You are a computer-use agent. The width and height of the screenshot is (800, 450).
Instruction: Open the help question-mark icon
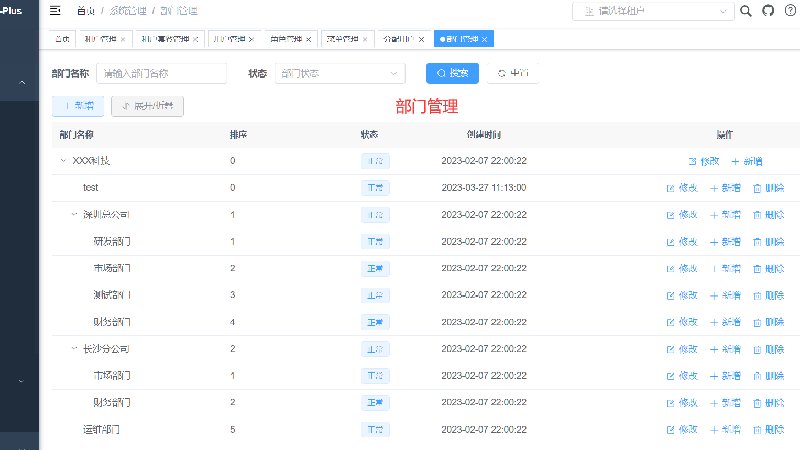(x=790, y=11)
